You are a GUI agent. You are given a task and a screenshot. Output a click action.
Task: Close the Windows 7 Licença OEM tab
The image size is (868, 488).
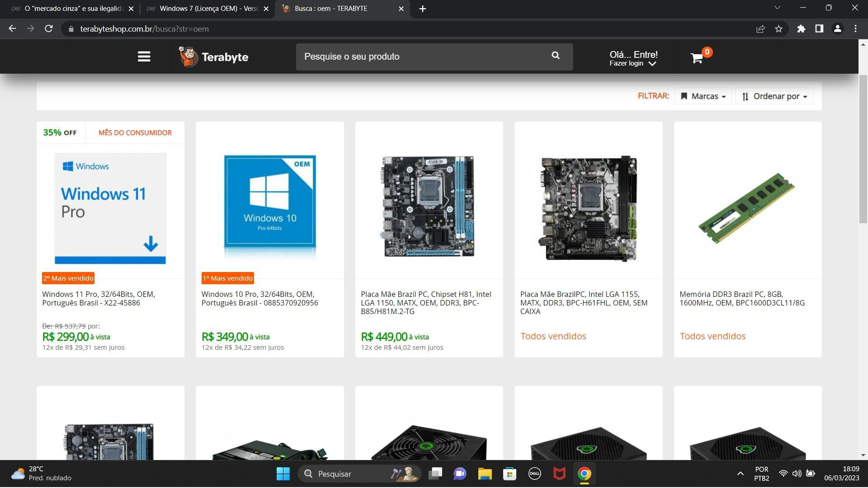(x=266, y=9)
